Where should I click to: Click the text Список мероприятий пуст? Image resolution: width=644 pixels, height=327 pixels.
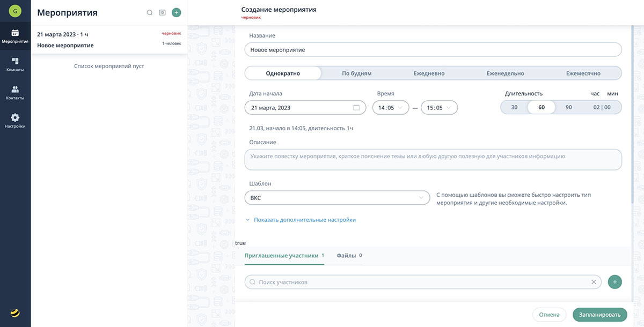tap(109, 66)
